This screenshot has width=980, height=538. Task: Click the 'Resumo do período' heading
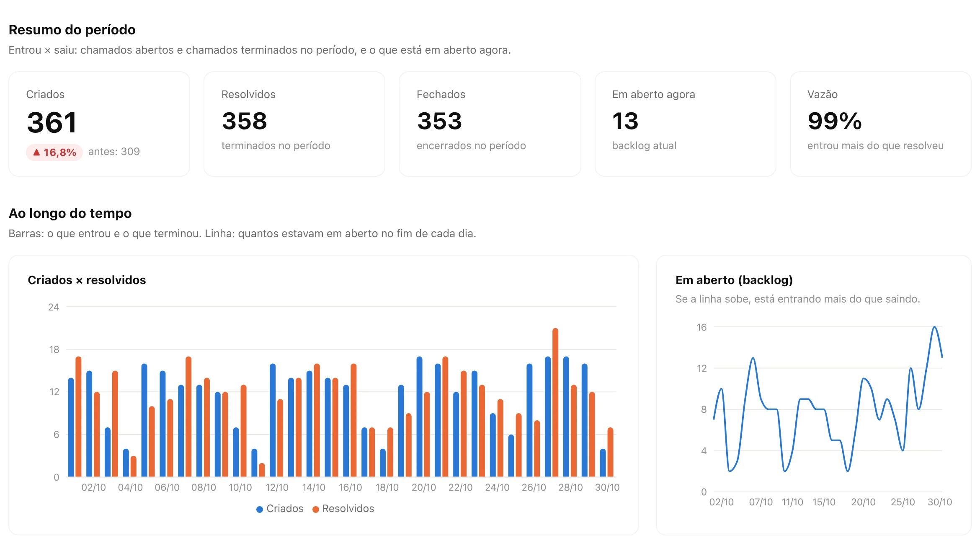point(72,30)
